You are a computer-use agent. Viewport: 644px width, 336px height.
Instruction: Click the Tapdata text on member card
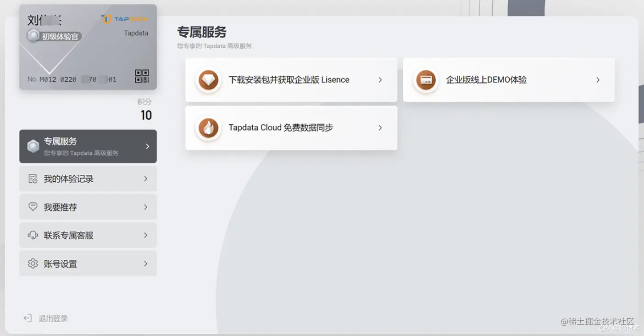pos(136,33)
